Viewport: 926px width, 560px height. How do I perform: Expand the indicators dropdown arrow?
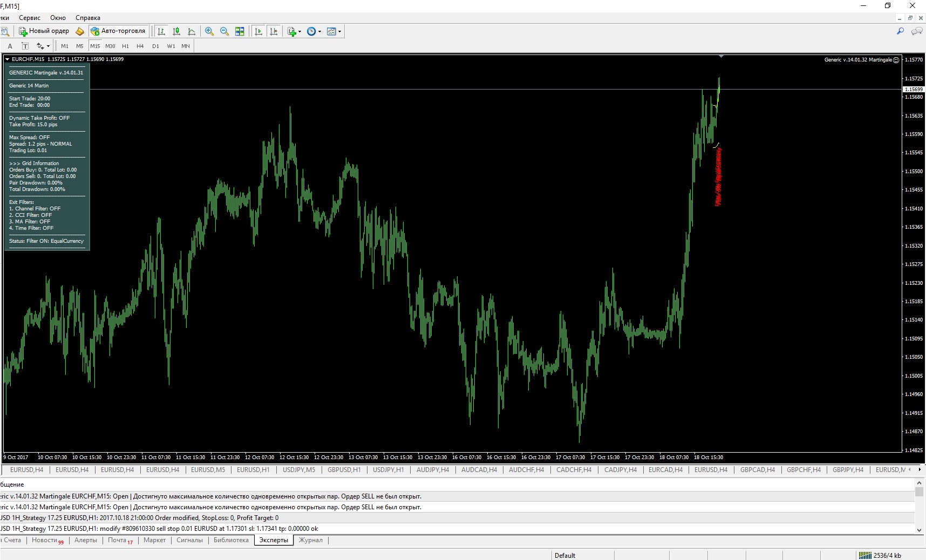point(300,31)
